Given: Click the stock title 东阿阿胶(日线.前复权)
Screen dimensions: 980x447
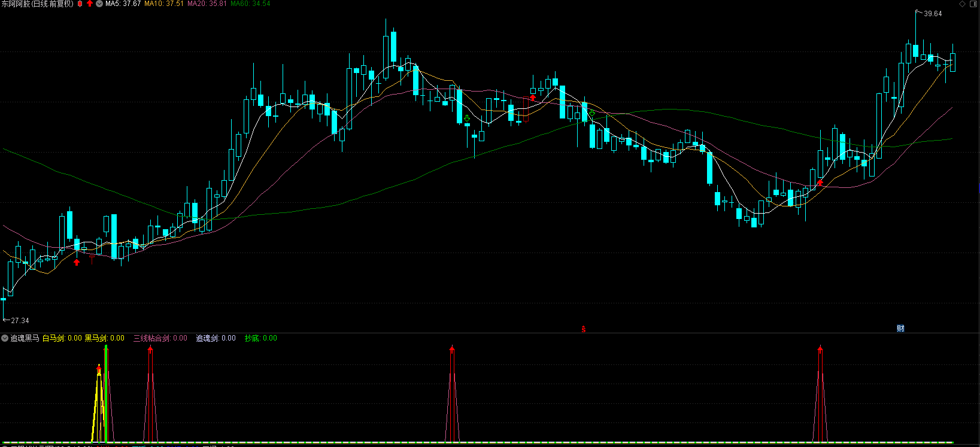Looking at the screenshot, I should click(x=37, y=4).
